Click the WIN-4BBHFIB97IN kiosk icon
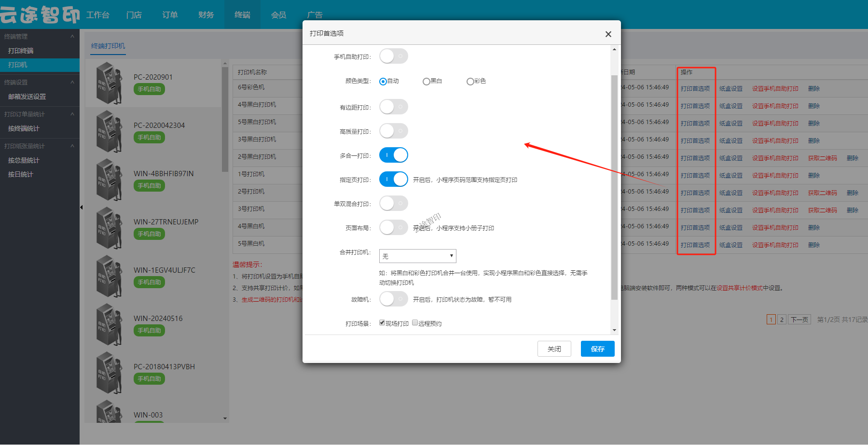 click(109, 180)
